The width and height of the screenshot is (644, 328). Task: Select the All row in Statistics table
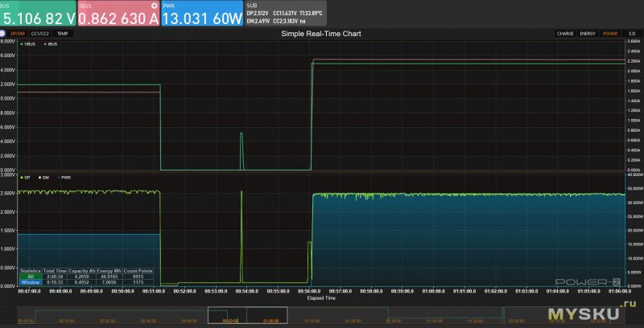click(30, 276)
